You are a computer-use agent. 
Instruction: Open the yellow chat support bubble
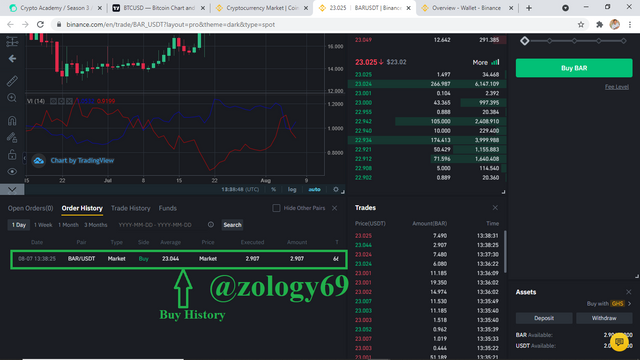619,342
